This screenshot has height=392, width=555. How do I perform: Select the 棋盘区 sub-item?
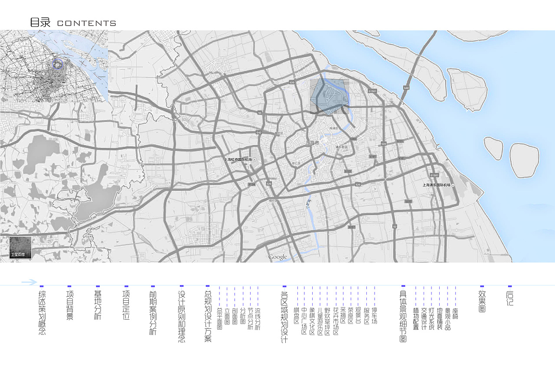coord(297,316)
